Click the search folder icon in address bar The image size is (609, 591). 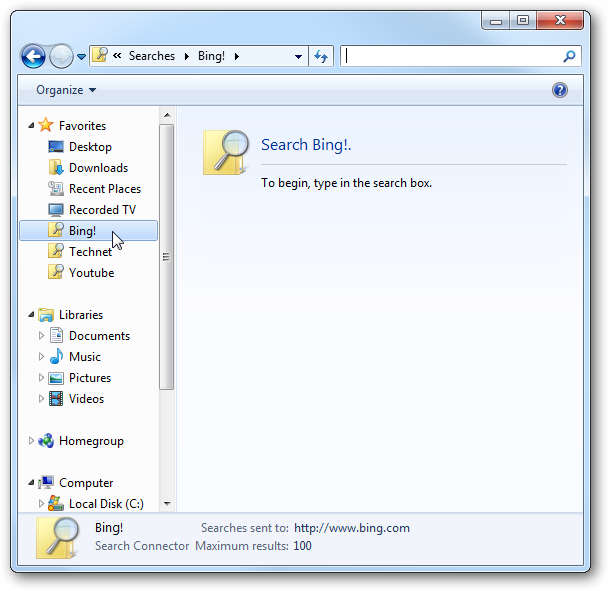pos(101,55)
